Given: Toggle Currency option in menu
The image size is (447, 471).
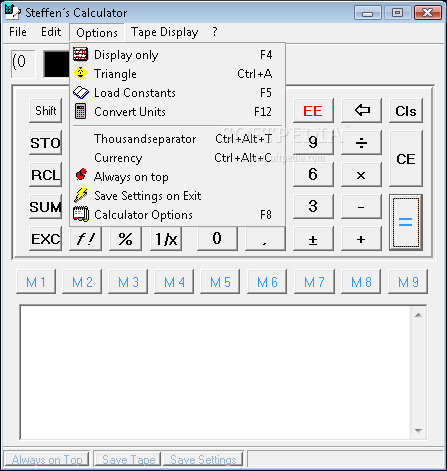Looking at the screenshot, I should (177, 158).
